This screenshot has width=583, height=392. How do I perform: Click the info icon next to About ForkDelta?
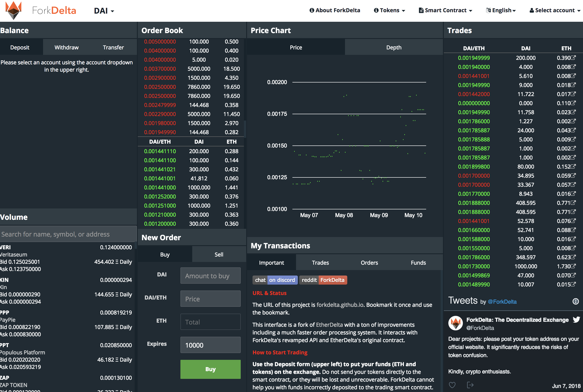click(x=312, y=10)
